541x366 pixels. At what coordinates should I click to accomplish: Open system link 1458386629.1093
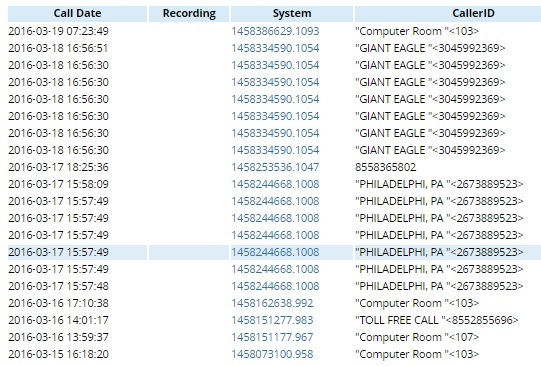[x=275, y=31]
